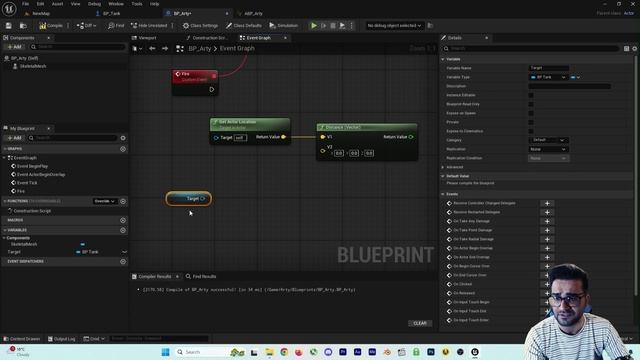This screenshot has height=360, width=640.
Task: Open My Blueprint settings gear icon
Action: (x=123, y=138)
